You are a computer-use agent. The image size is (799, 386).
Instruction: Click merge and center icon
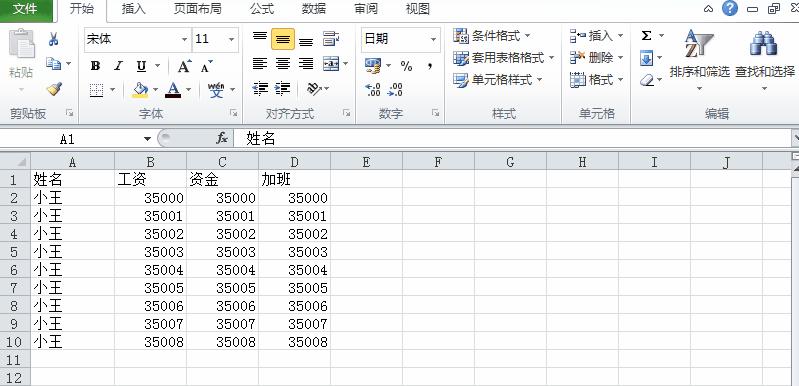(x=331, y=64)
